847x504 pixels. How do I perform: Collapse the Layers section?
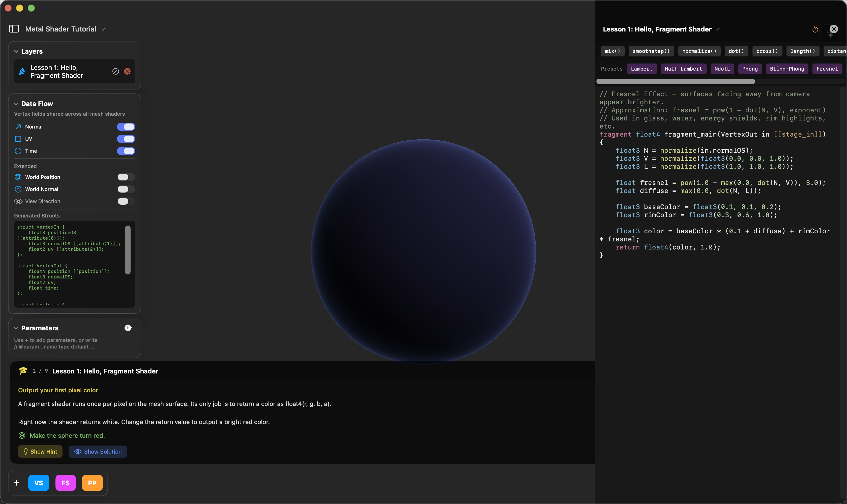16,51
